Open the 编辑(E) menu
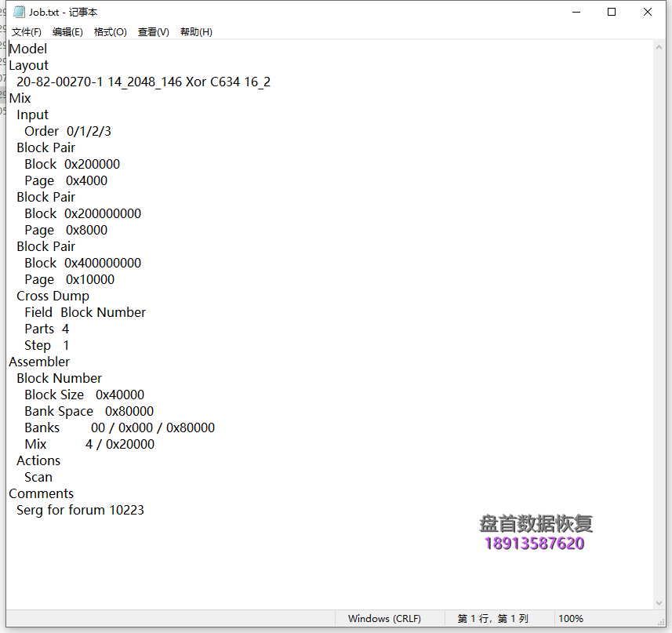Image resolution: width=672 pixels, height=633 pixels. click(x=67, y=32)
